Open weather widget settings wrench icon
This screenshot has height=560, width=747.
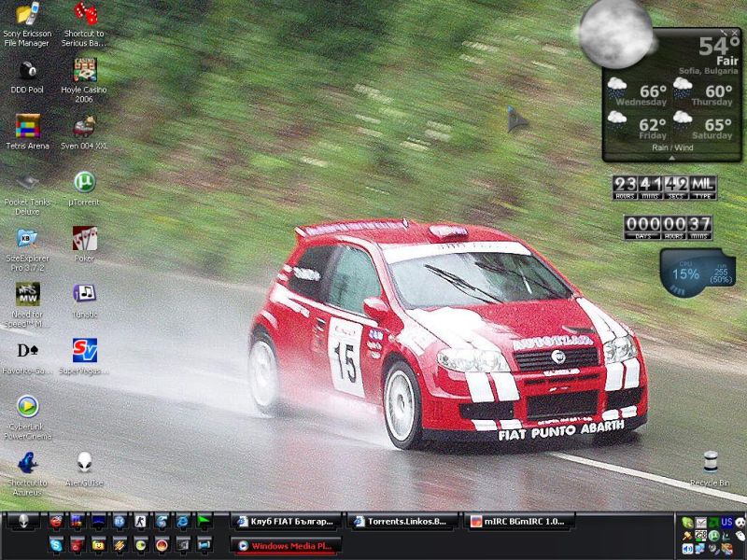[724, 33]
